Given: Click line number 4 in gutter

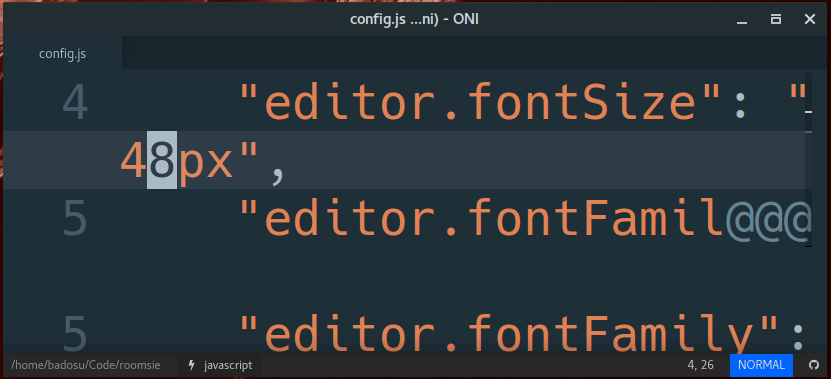Looking at the screenshot, I should pyautogui.click(x=75, y=102).
